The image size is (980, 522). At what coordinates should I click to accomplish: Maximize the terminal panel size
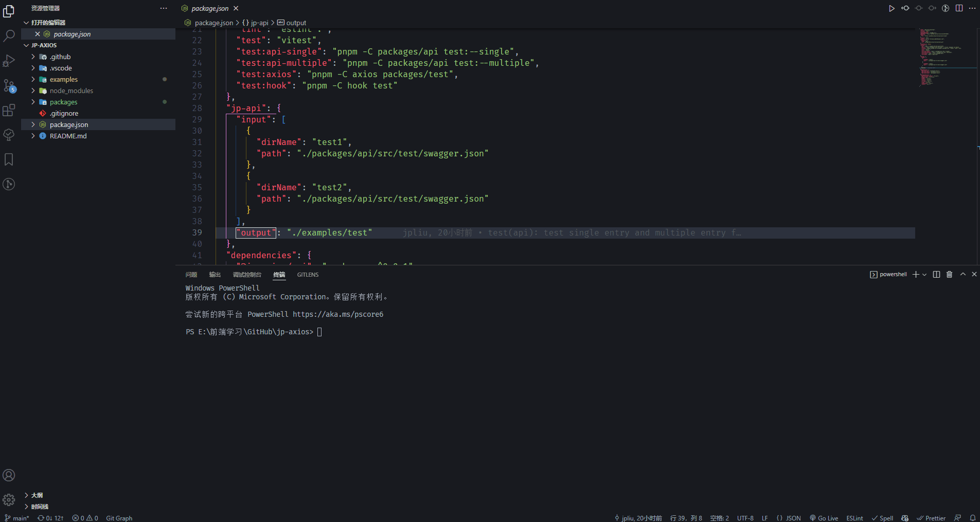tap(961, 274)
